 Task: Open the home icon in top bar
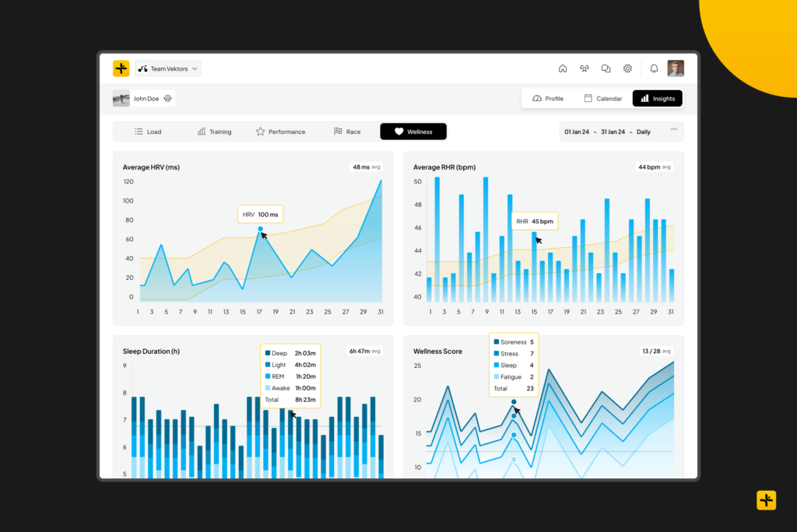(x=563, y=68)
